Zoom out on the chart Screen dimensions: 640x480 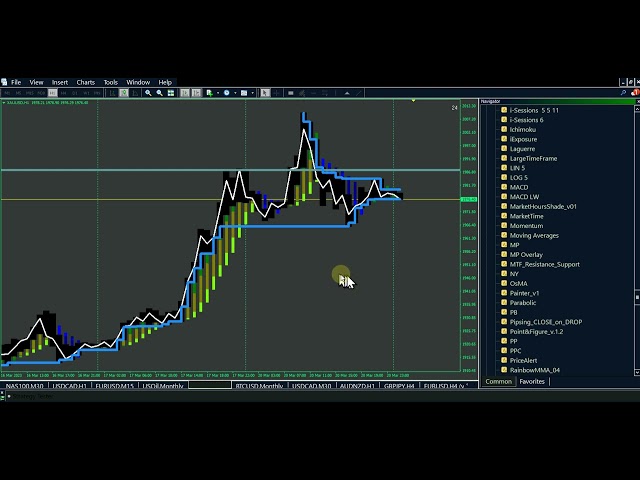[x=160, y=93]
